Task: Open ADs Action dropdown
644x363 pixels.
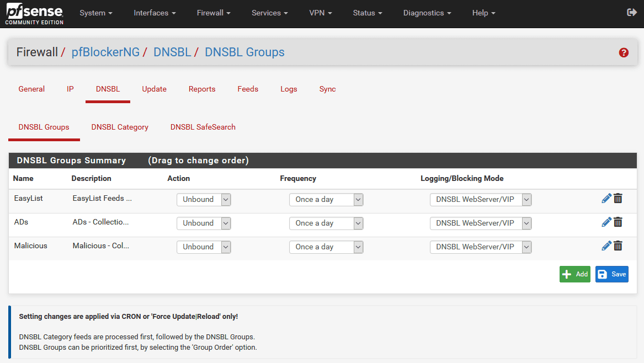Action: [204, 223]
